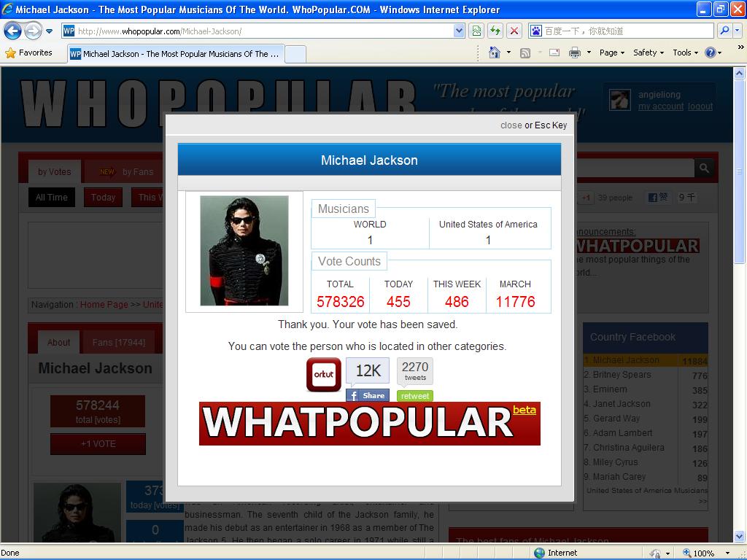This screenshot has width=747, height=560.
Task: Click the green retweet button
Action: tap(414, 396)
